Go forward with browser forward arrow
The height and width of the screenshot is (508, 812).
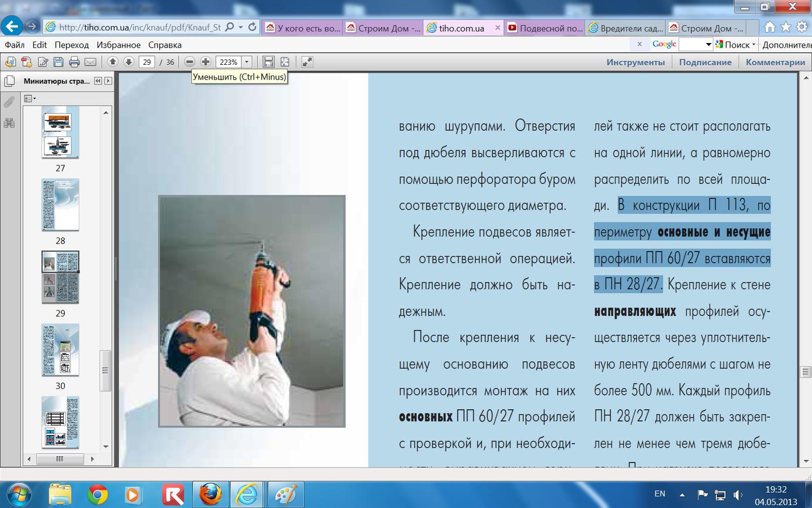(32, 27)
